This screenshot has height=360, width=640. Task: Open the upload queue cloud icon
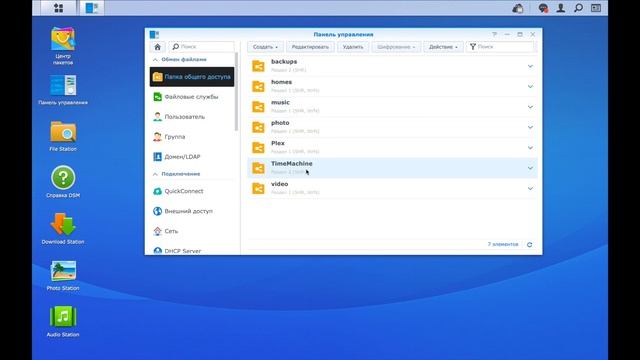(x=518, y=8)
